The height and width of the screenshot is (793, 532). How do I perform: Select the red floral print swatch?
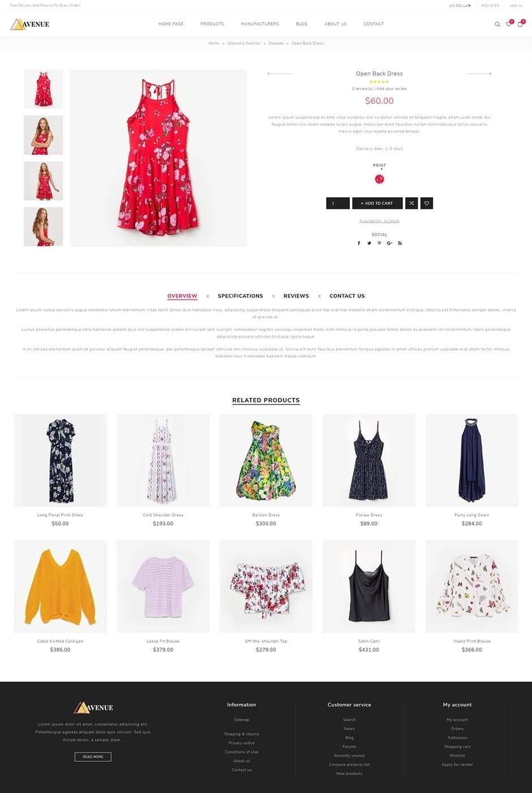tap(379, 179)
